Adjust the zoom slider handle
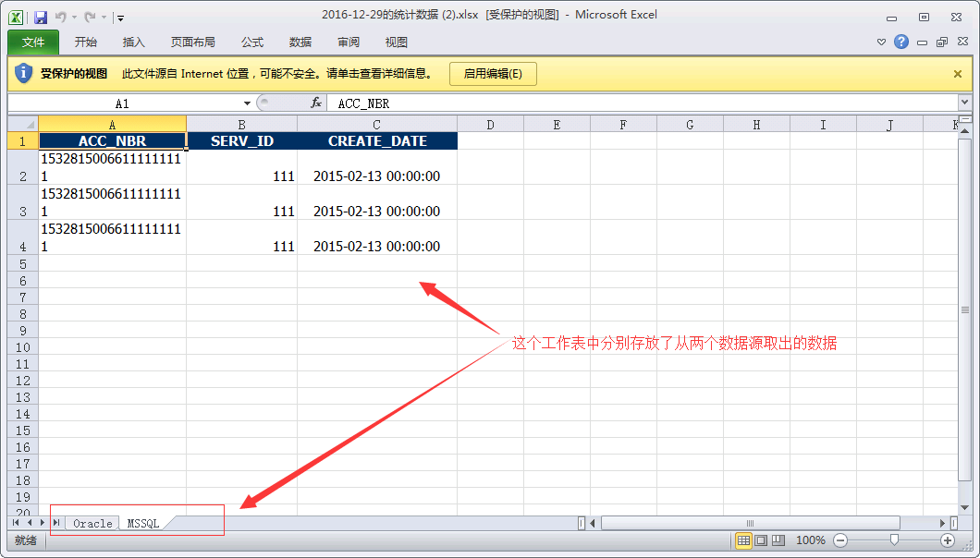This screenshot has width=980, height=558. point(894,540)
